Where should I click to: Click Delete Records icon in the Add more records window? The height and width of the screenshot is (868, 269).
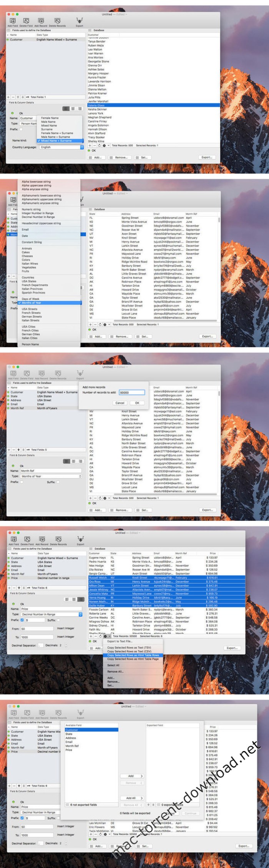[58, 373]
